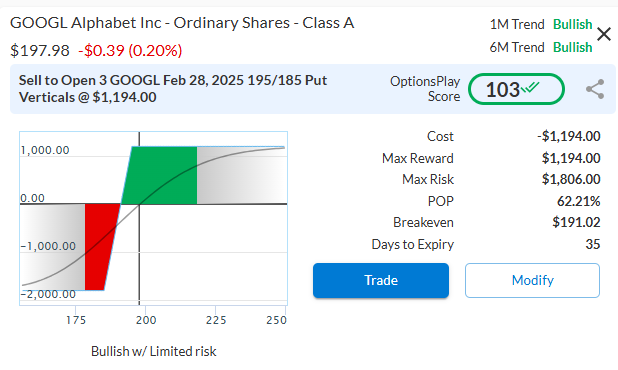Click the 200 tick on chart axis

[146, 320]
